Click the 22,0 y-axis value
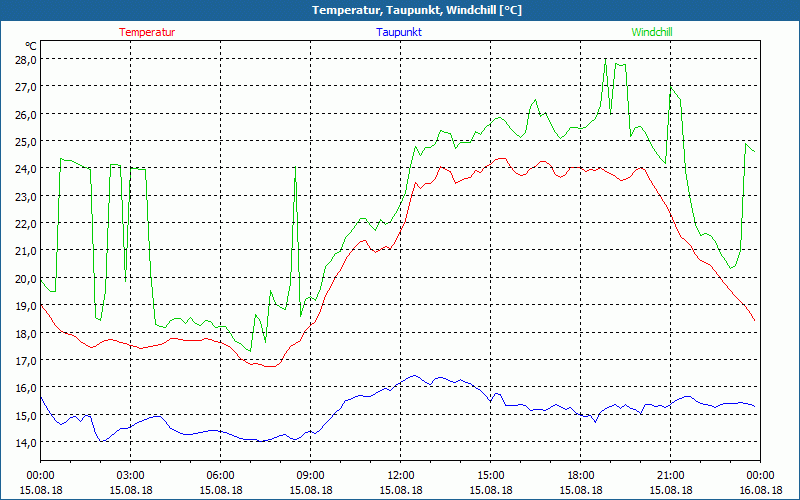This screenshot has height=500, width=800. (x=26, y=223)
